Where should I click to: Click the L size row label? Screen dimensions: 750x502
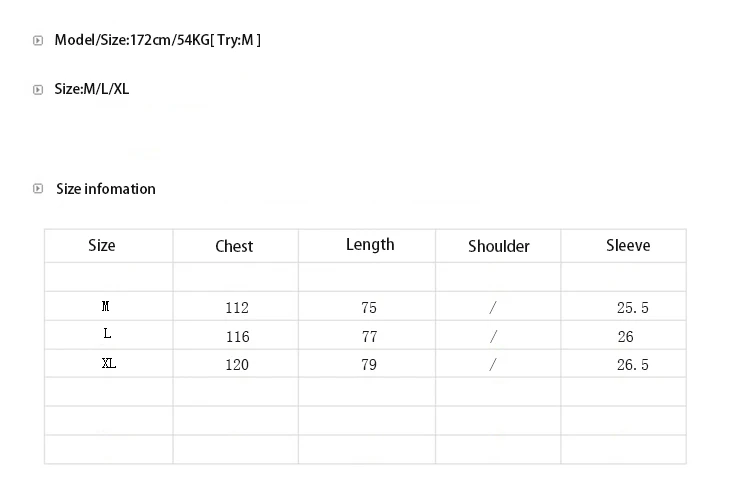(107, 333)
